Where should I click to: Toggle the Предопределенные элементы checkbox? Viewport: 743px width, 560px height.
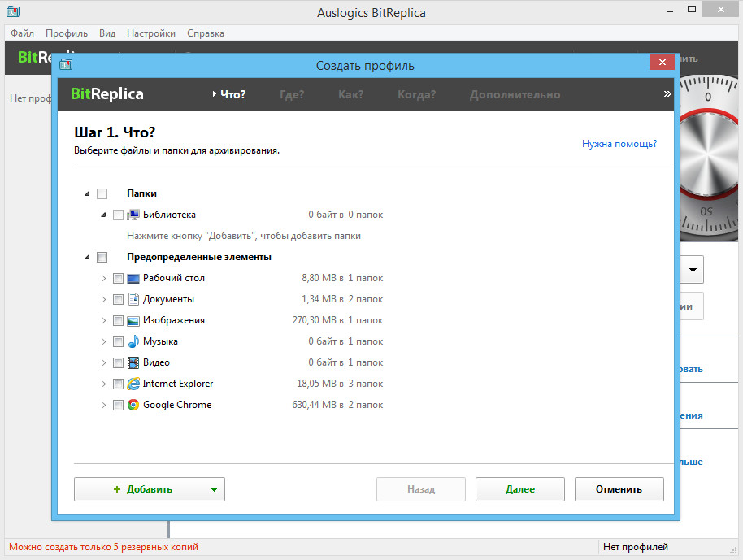(102, 258)
